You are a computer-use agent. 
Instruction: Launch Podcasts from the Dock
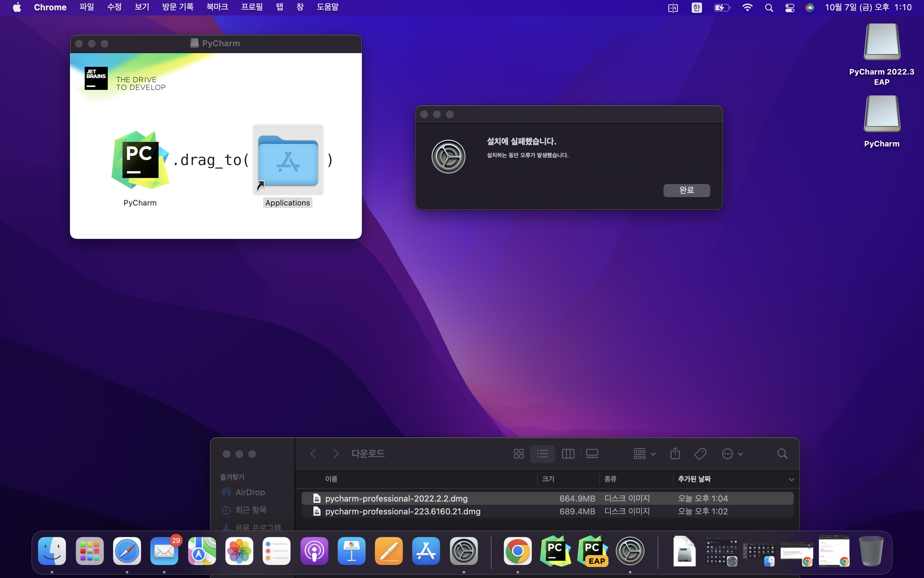click(314, 551)
